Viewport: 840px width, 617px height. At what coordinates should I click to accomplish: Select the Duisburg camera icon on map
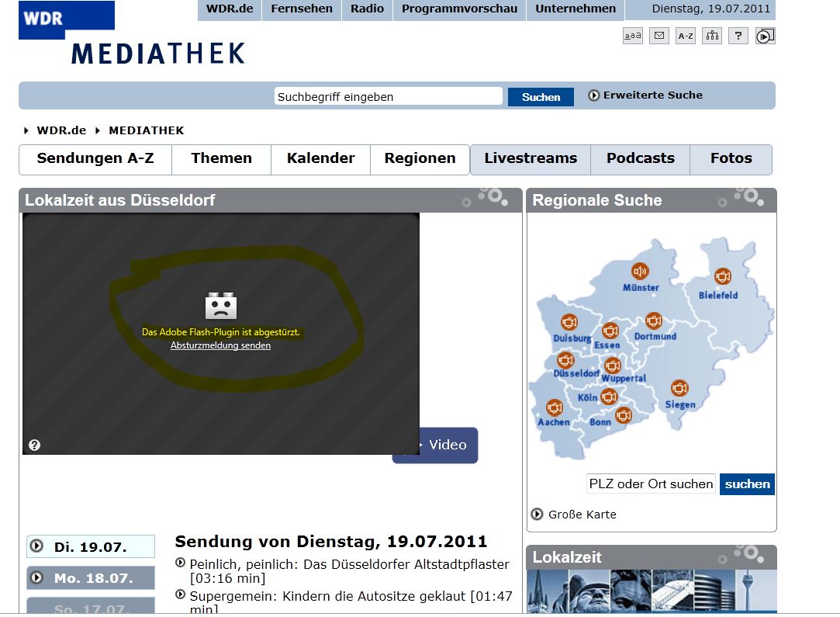tap(569, 322)
